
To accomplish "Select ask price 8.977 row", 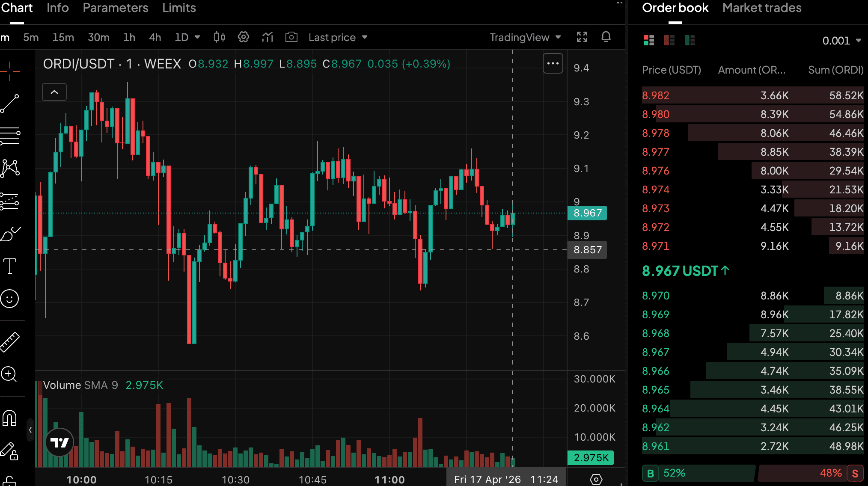I will point(753,152).
